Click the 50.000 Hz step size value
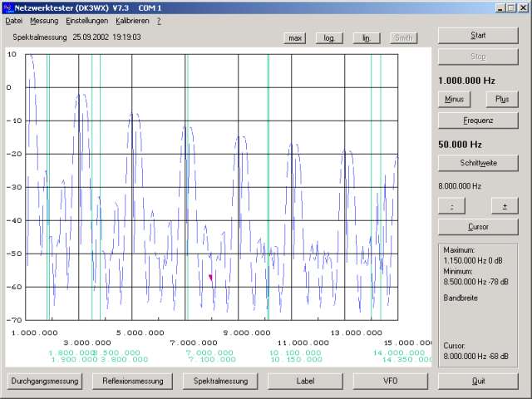The height and width of the screenshot is (399, 532). (460, 145)
